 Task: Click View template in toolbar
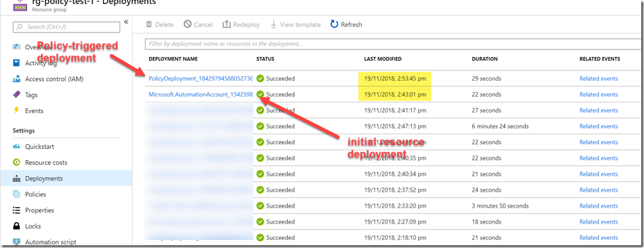pos(295,24)
